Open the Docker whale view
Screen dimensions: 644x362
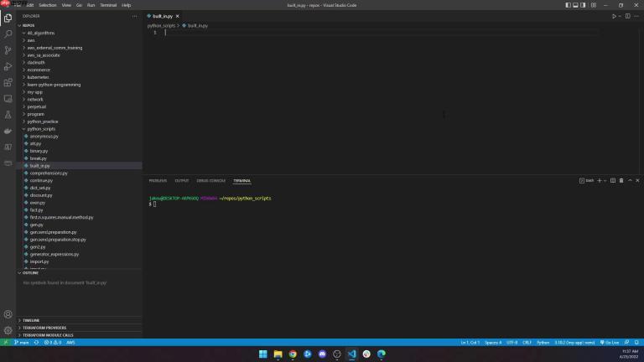[x=8, y=131]
